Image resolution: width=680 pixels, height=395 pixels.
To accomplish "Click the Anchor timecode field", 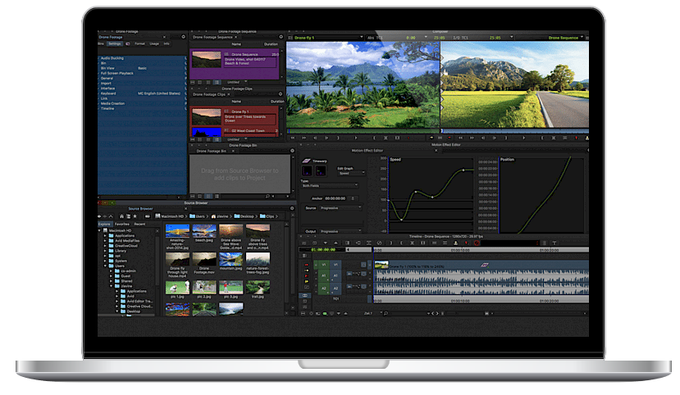I will [x=335, y=199].
